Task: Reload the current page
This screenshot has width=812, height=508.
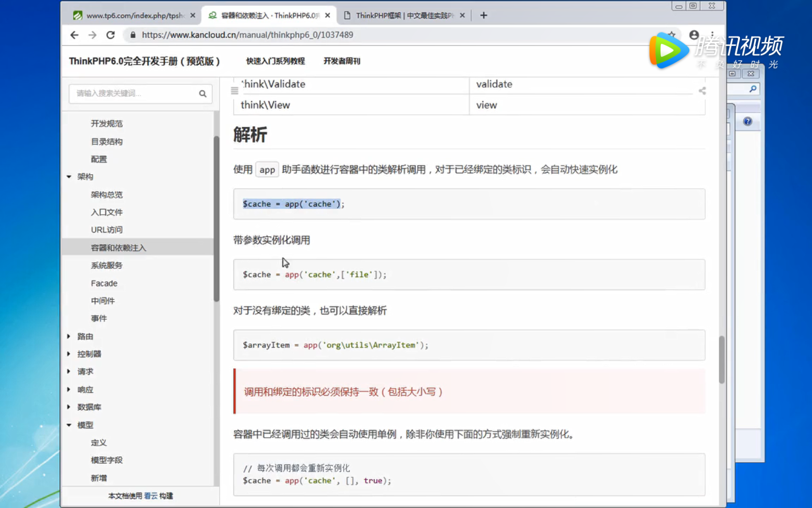Action: [x=111, y=35]
